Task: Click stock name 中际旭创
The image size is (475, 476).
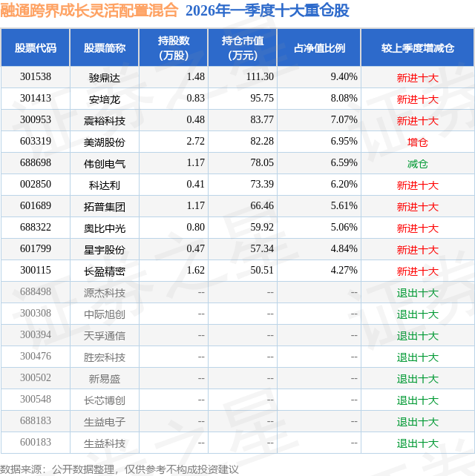Action: click(105, 315)
